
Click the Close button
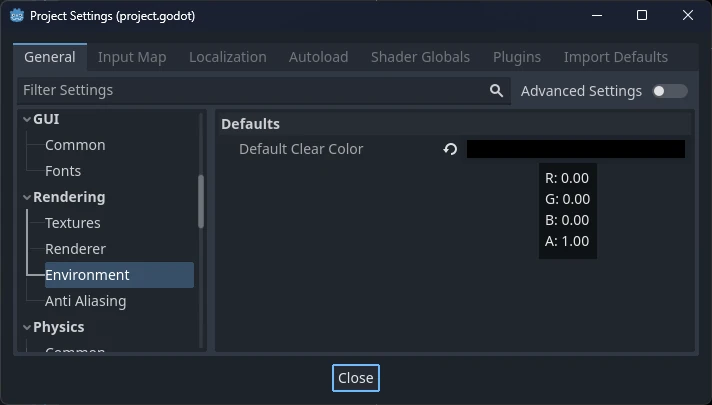pos(356,378)
